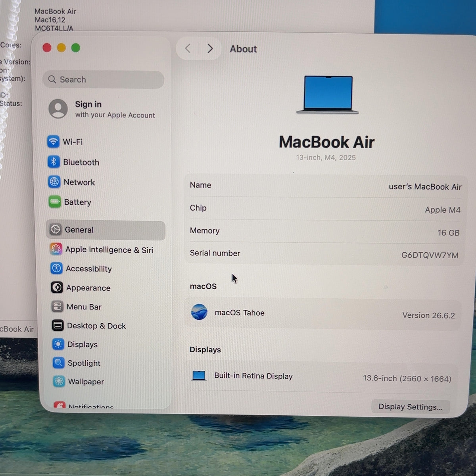Click the About title in toolbar
The width and height of the screenshot is (476, 476).
(x=243, y=49)
